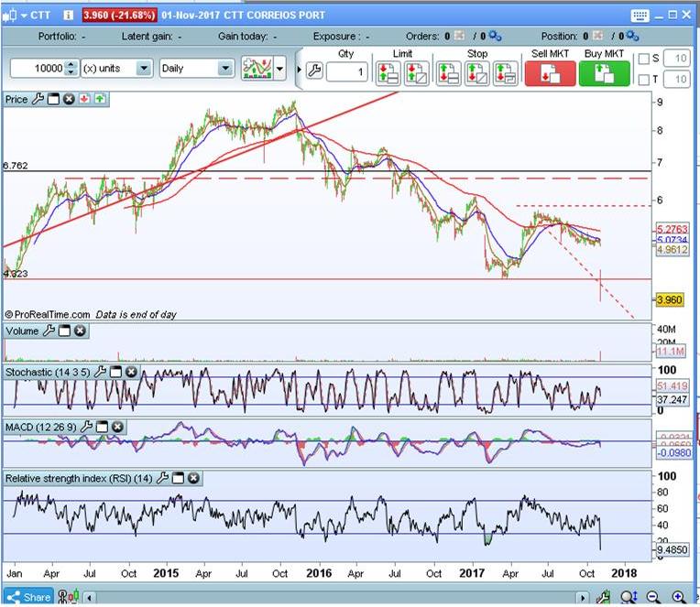
Task: Place third Stop order icon
Action: pos(506,73)
